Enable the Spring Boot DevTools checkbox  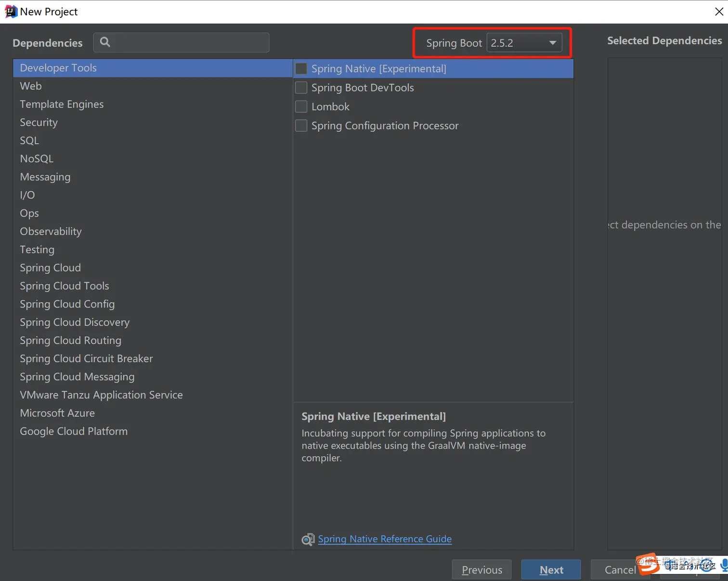(x=301, y=88)
